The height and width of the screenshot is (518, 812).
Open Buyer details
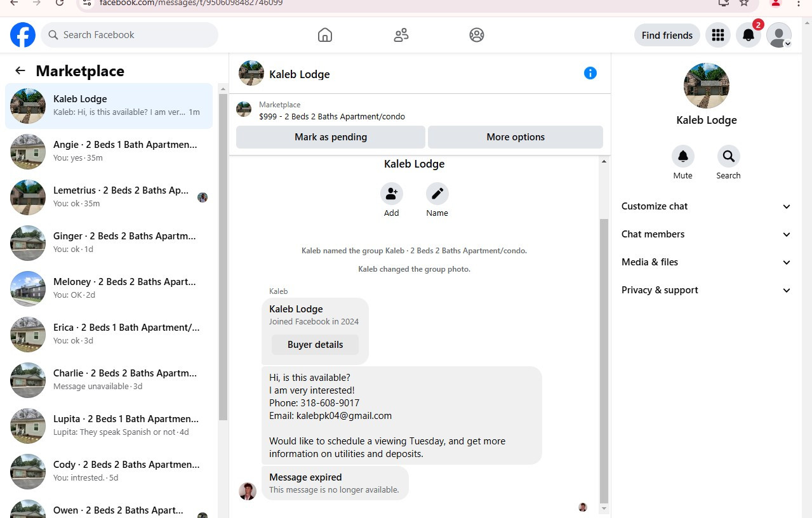[315, 345]
